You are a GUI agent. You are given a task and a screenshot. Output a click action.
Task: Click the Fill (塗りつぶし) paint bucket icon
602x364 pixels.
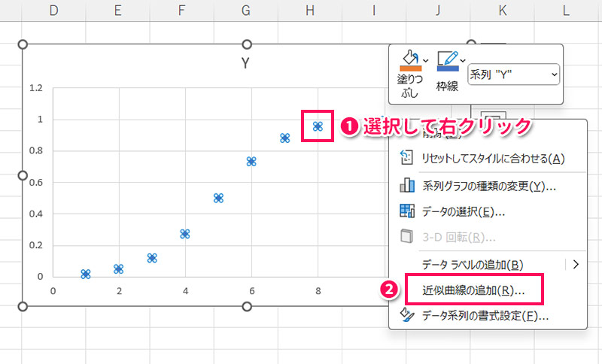point(410,58)
